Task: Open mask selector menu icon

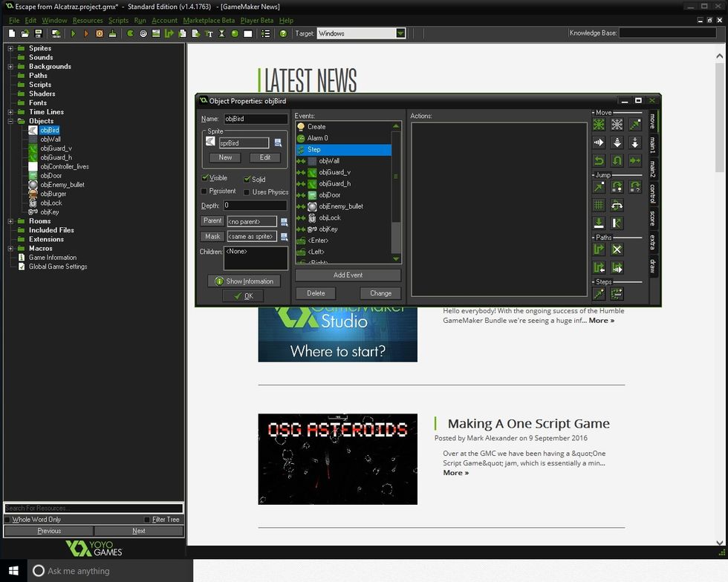Action: coord(284,237)
